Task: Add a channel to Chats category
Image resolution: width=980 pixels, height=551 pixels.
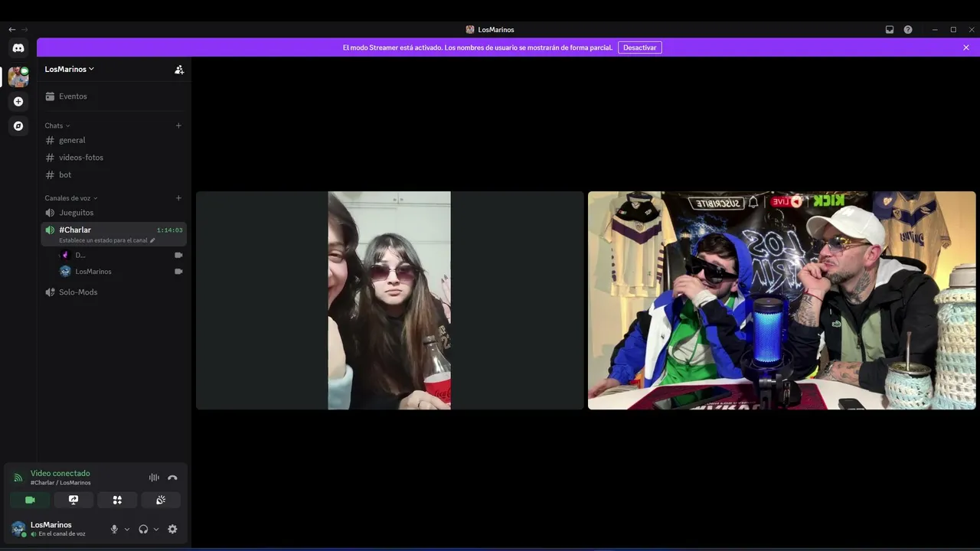Action: (178, 126)
